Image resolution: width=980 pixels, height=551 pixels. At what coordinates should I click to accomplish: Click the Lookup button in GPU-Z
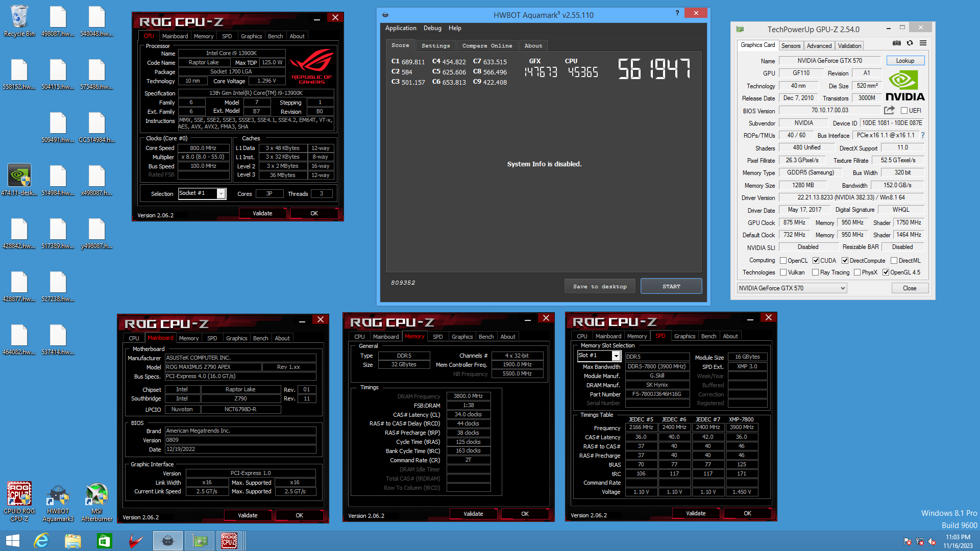click(x=905, y=61)
